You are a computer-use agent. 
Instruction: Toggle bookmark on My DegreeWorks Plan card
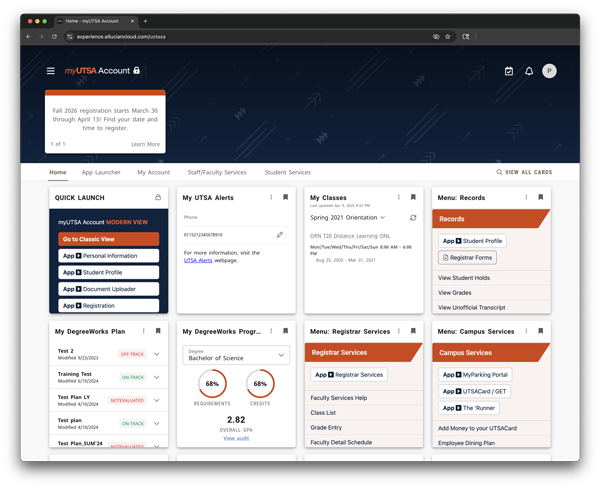click(158, 331)
